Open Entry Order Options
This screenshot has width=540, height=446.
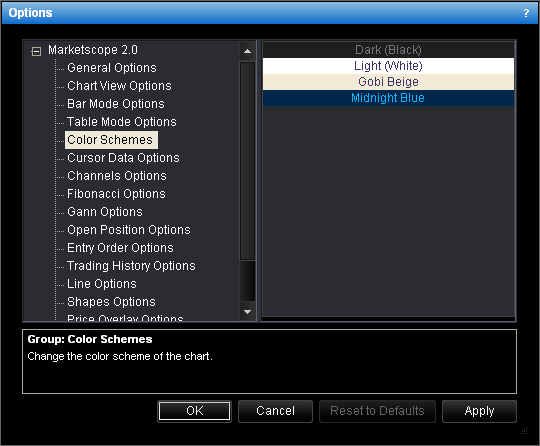120,248
